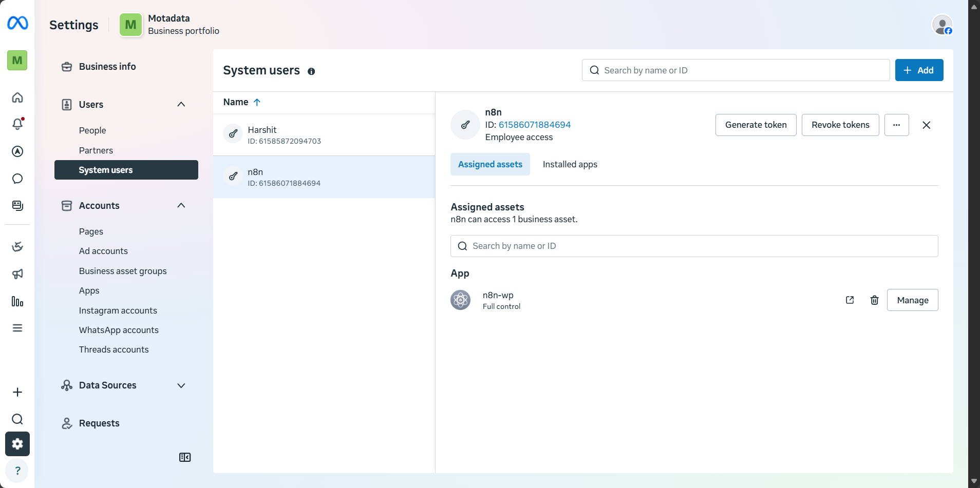Open Settings gear icon in left rail
The height and width of the screenshot is (488, 980).
pyautogui.click(x=17, y=444)
